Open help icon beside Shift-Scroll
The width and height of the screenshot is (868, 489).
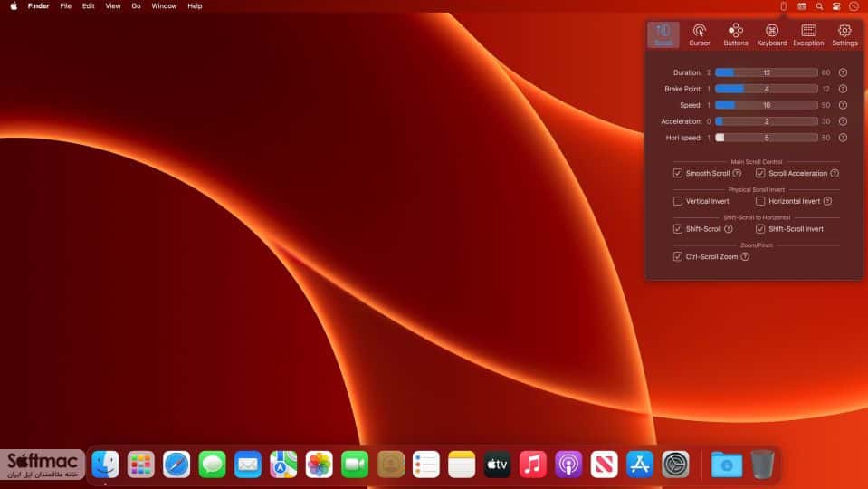click(729, 229)
